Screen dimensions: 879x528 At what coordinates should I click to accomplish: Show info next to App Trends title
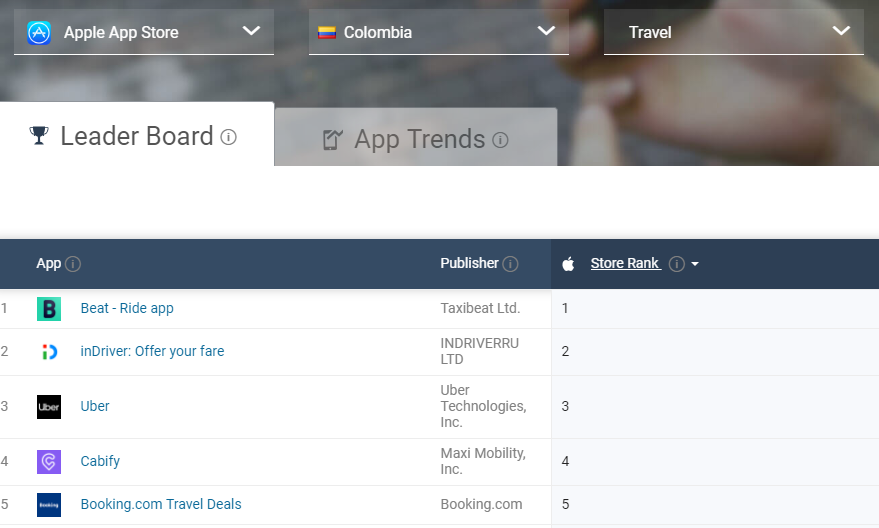(x=500, y=140)
